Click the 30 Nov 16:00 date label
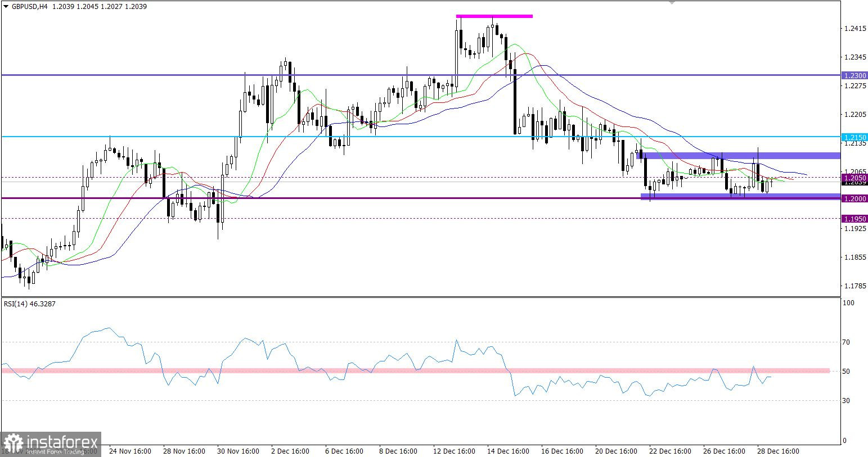This screenshot has width=868, height=457. (237, 451)
